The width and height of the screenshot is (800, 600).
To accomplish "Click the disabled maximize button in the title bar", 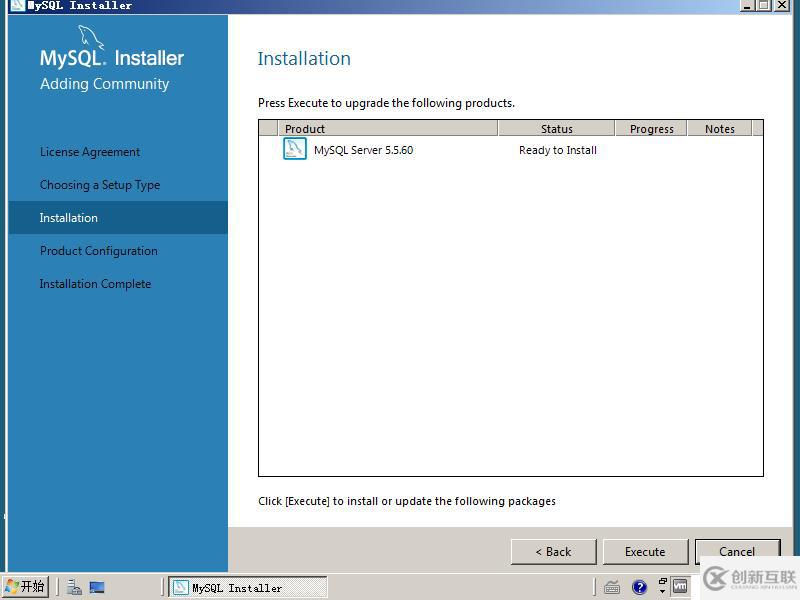I will (x=764, y=5).
